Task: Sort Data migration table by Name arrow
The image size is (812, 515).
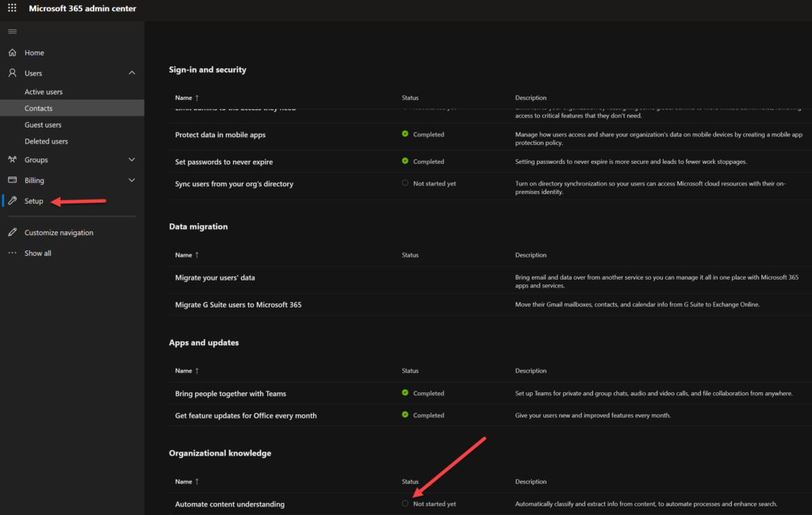Action: 197,254
